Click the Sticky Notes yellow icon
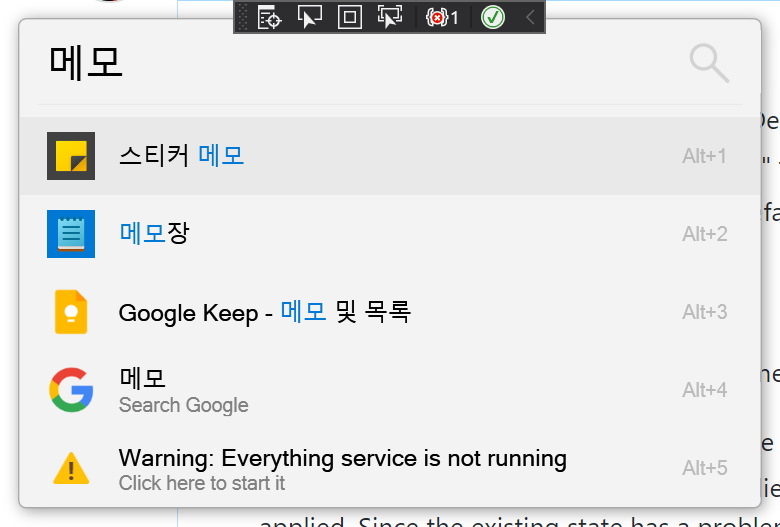This screenshot has height=527, width=780. tap(71, 156)
